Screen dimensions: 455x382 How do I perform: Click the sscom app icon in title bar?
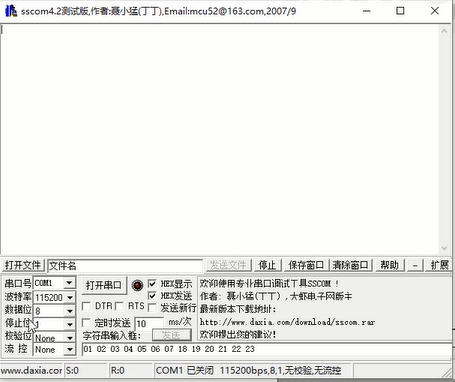[x=11, y=11]
